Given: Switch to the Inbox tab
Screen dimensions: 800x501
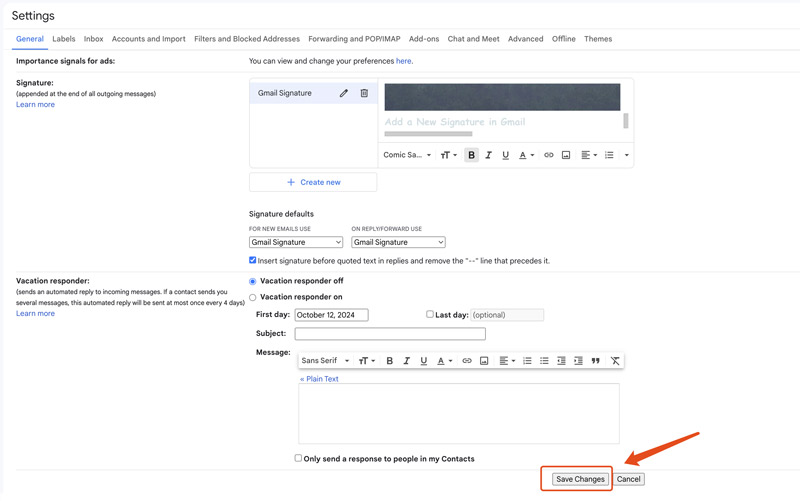Looking at the screenshot, I should (93, 39).
